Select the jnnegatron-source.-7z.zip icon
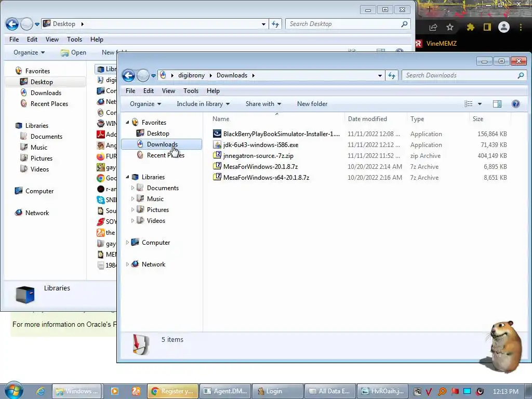Image resolution: width=532 pixels, height=399 pixels. tap(217, 155)
